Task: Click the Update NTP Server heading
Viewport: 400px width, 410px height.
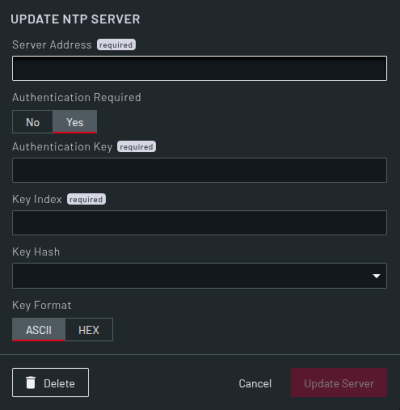Action: (75, 19)
